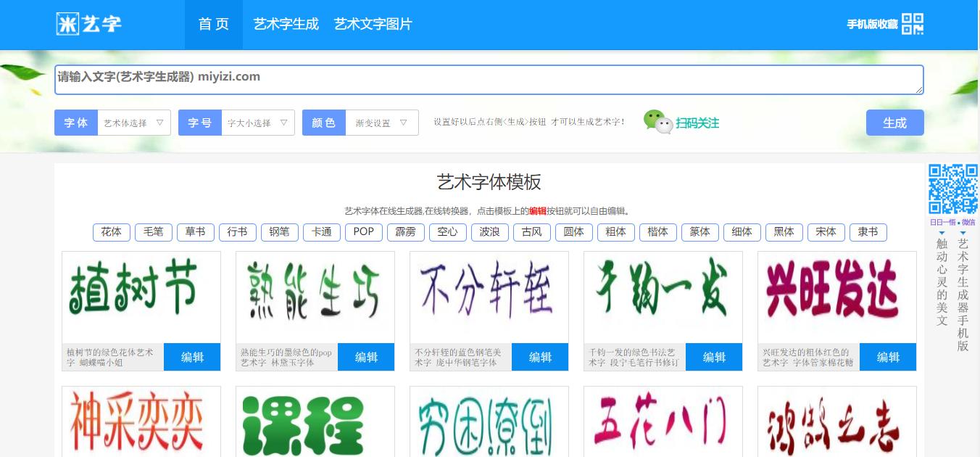Click the 兴旺发达 template's 编辑 button
The height and width of the screenshot is (457, 980).
tap(887, 357)
